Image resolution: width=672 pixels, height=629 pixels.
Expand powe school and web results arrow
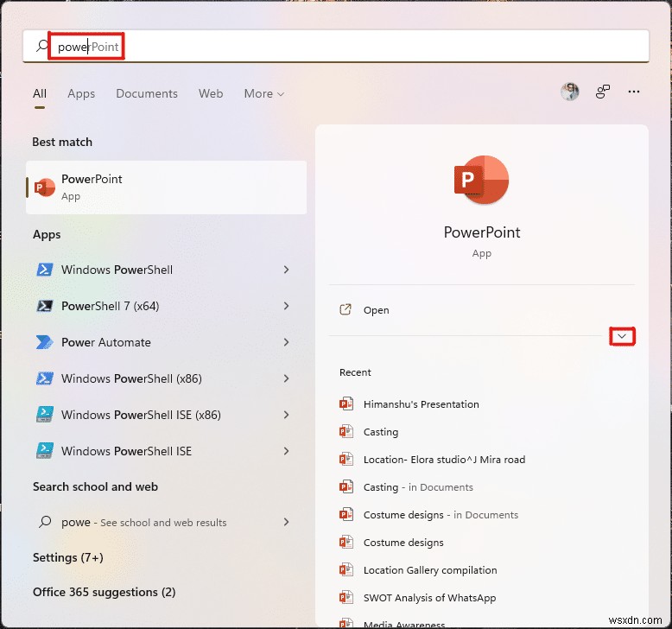(286, 522)
